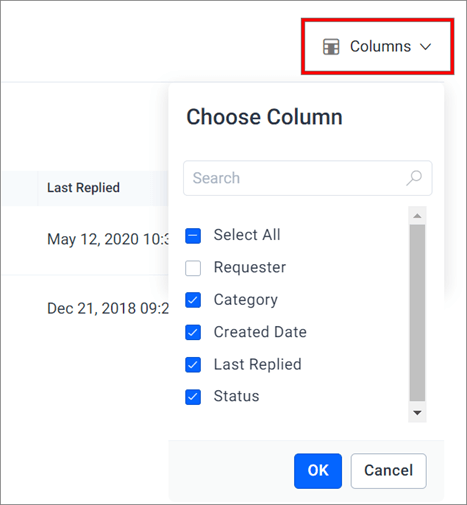Image resolution: width=467 pixels, height=505 pixels.
Task: Click the Choose Column heading
Action: tap(264, 117)
